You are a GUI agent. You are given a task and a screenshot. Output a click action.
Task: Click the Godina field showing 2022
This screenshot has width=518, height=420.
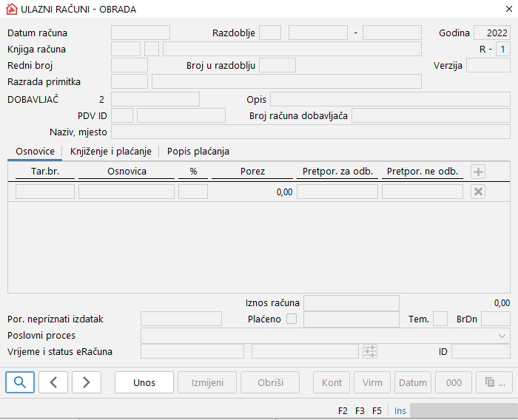click(492, 33)
